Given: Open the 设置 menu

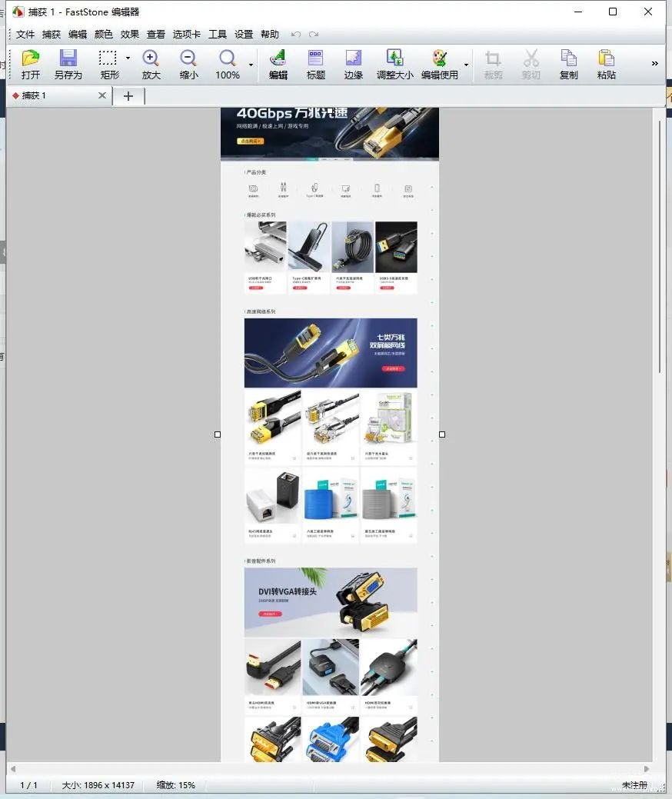Looking at the screenshot, I should click(x=244, y=34).
